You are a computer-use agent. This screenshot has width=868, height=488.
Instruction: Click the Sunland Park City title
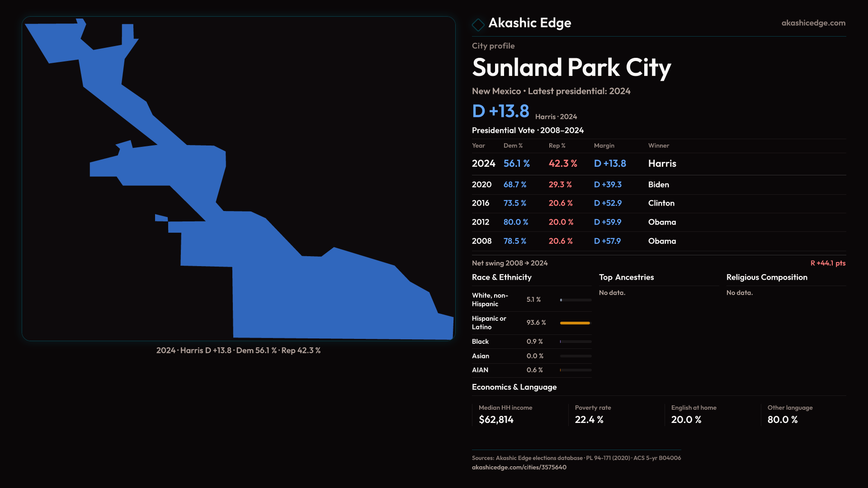[x=571, y=68]
